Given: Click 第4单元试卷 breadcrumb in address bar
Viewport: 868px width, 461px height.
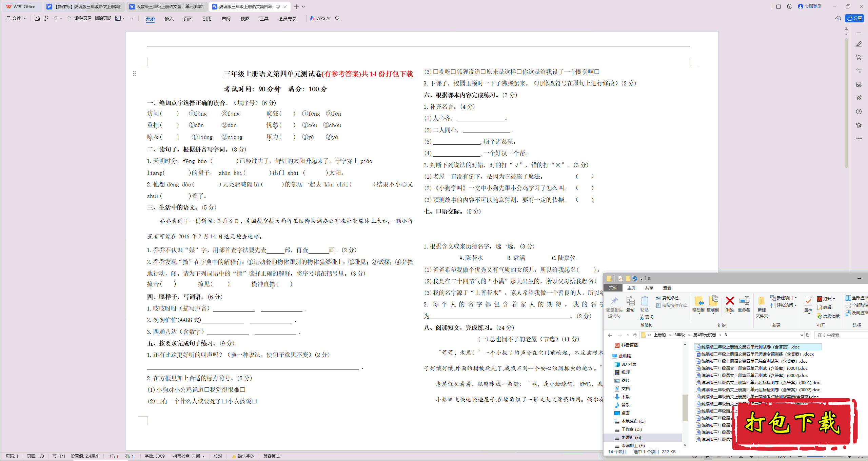Looking at the screenshot, I should [704, 335].
